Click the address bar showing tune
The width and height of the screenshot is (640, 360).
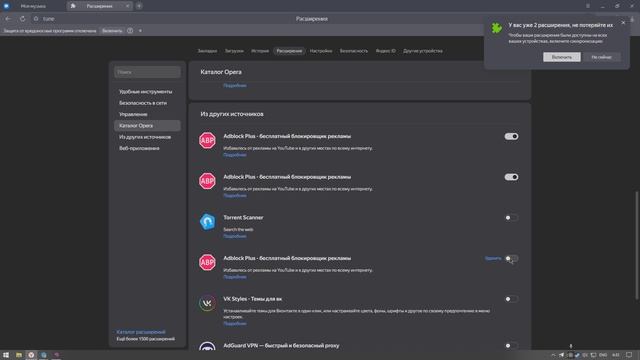point(49,19)
